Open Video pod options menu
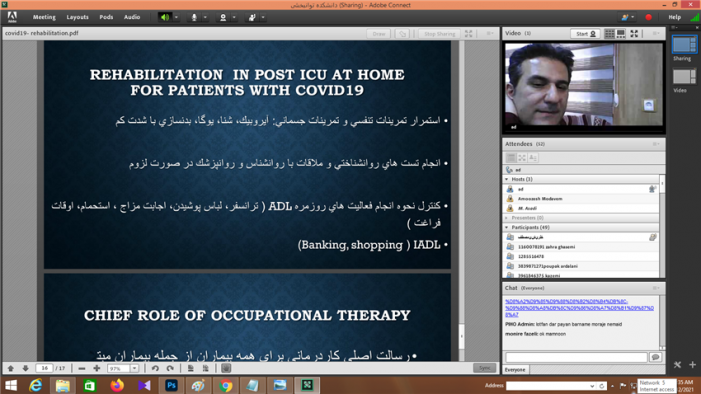This screenshot has height=394, width=701. [x=656, y=34]
